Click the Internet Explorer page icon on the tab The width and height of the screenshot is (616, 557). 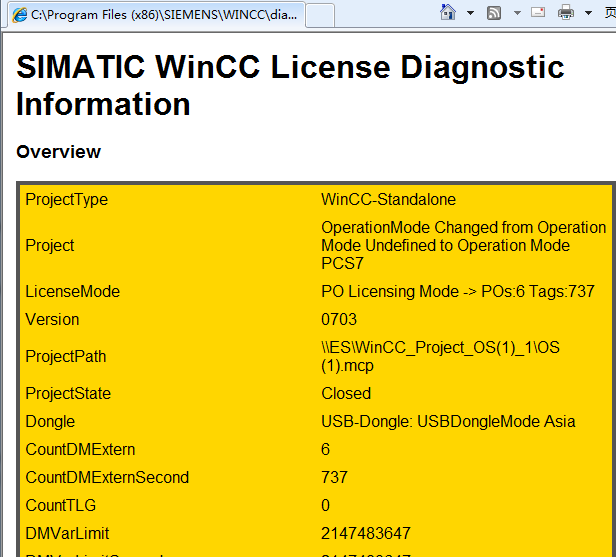point(18,14)
